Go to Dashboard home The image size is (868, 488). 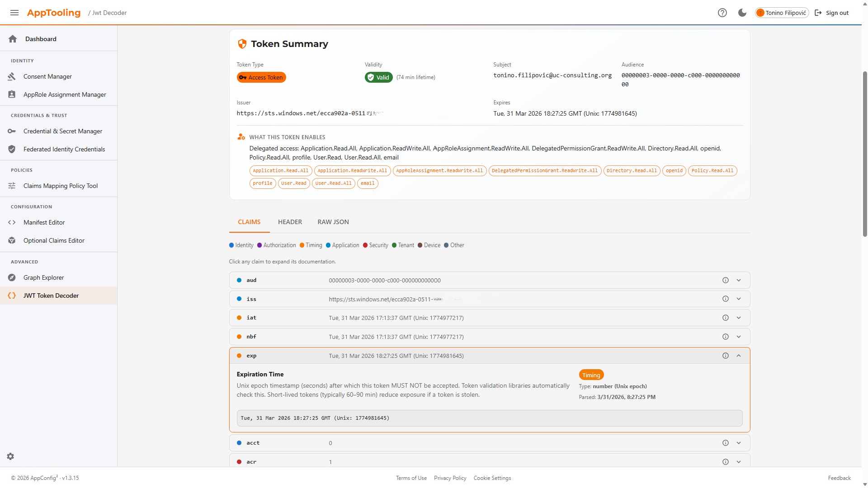(x=41, y=39)
